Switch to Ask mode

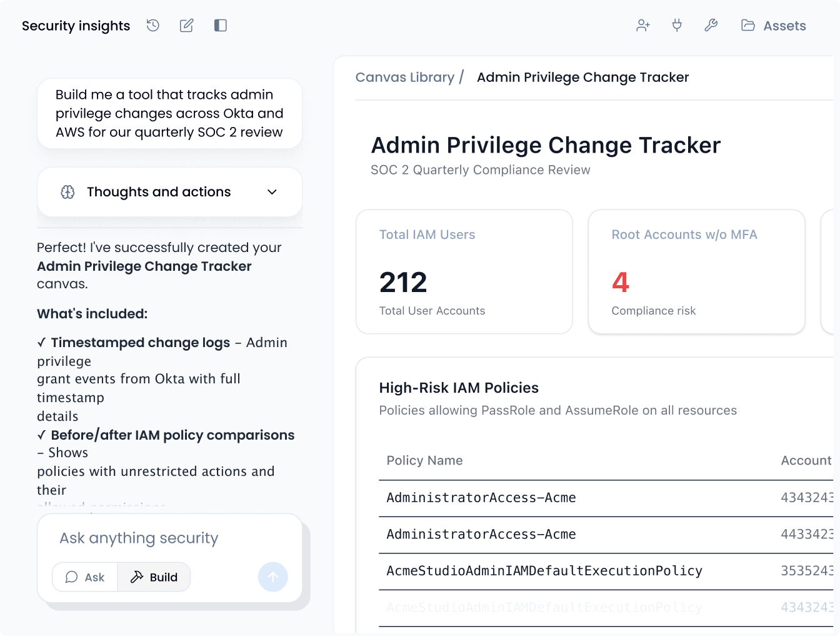coord(85,577)
